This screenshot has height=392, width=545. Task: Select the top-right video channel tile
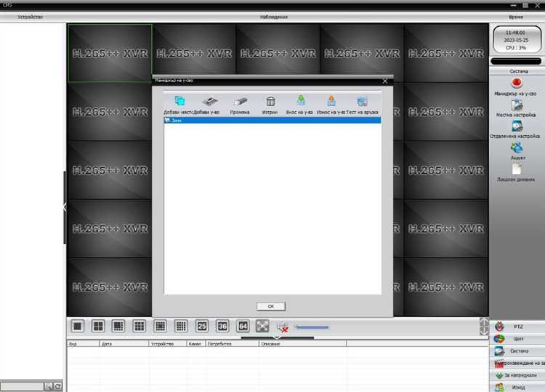click(x=446, y=53)
